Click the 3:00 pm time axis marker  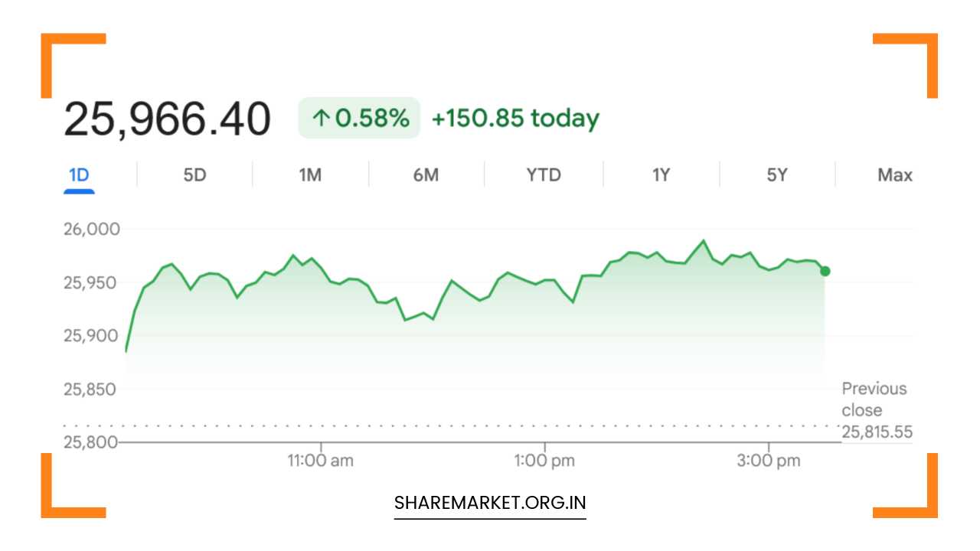(769, 461)
